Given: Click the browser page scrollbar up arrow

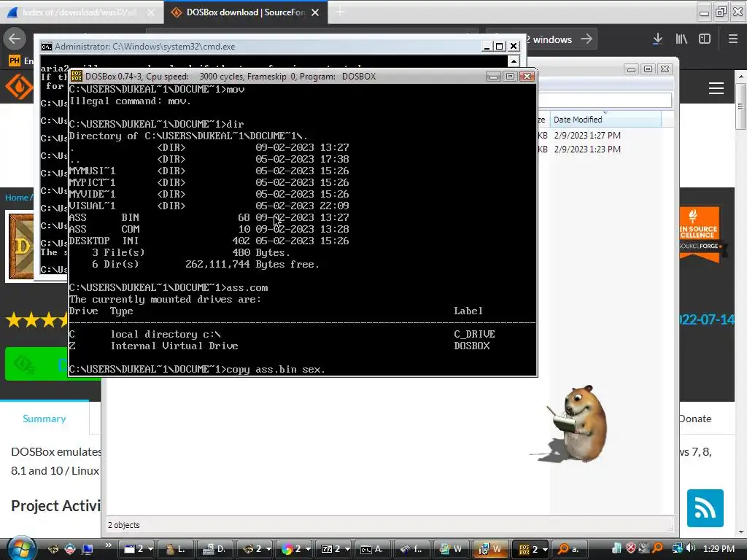Looking at the screenshot, I should (740, 76).
